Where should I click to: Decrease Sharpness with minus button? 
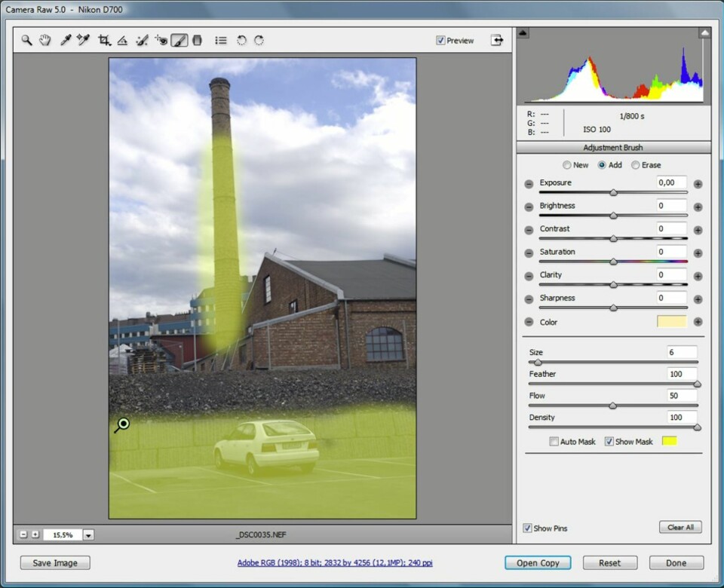[x=529, y=299]
